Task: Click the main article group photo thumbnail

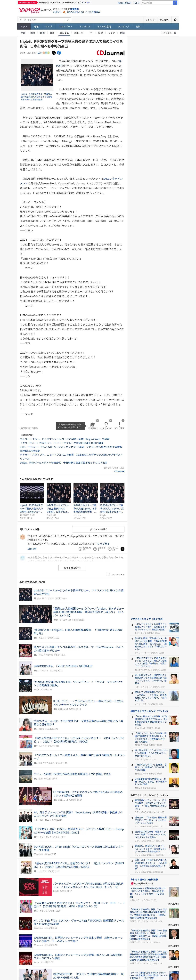Action: [37, 75]
